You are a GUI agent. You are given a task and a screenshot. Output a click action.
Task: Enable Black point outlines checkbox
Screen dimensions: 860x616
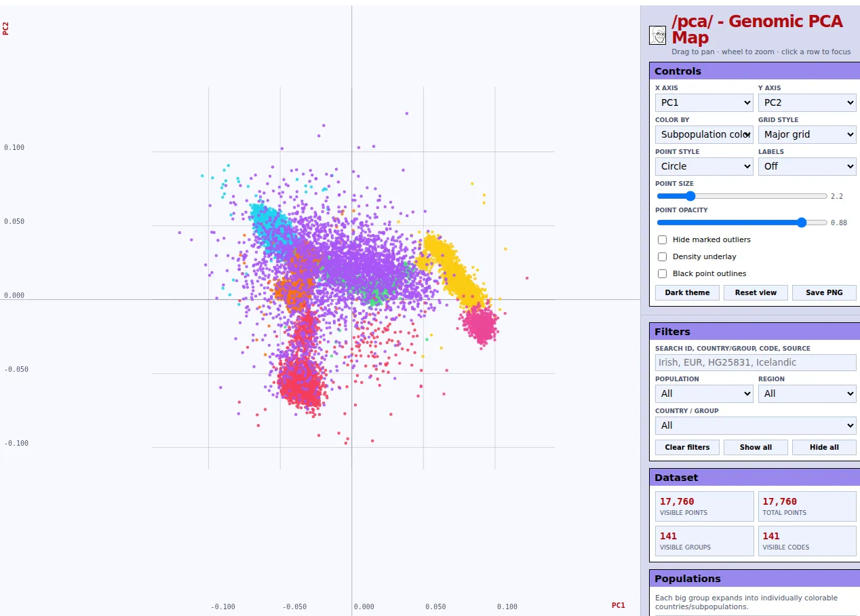pyautogui.click(x=663, y=273)
